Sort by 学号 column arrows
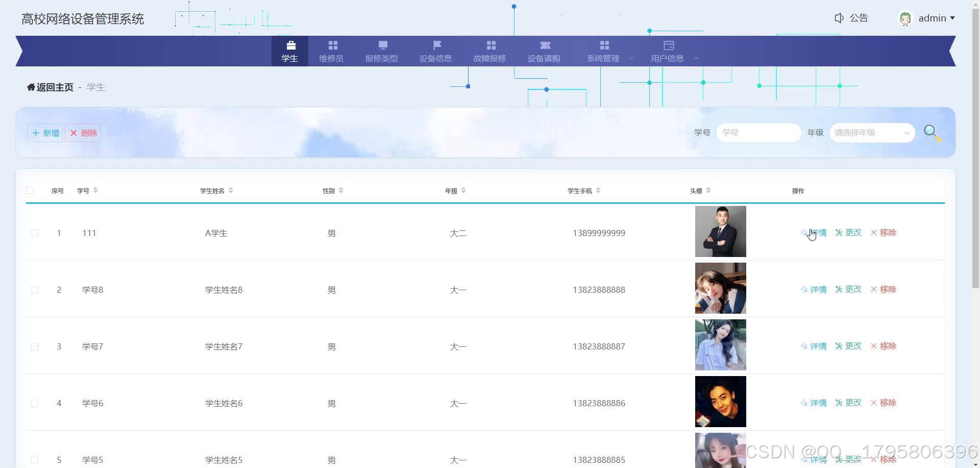The image size is (980, 468). [95, 191]
